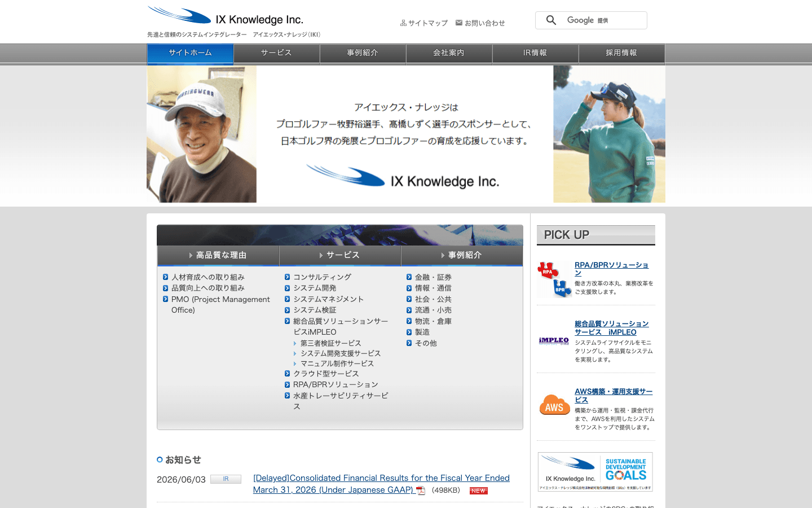Open 水産トレーサビリティサービス link
Viewport: 812px width, 508px height.
(x=341, y=401)
